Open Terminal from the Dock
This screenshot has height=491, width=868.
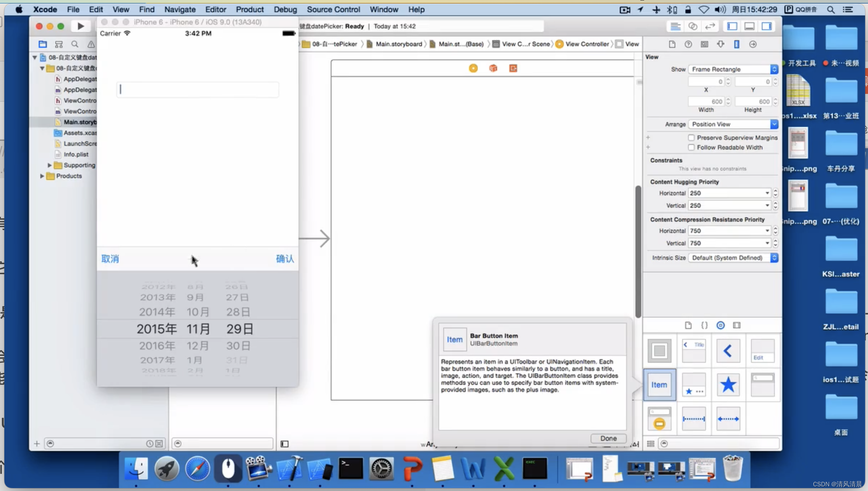click(x=350, y=469)
